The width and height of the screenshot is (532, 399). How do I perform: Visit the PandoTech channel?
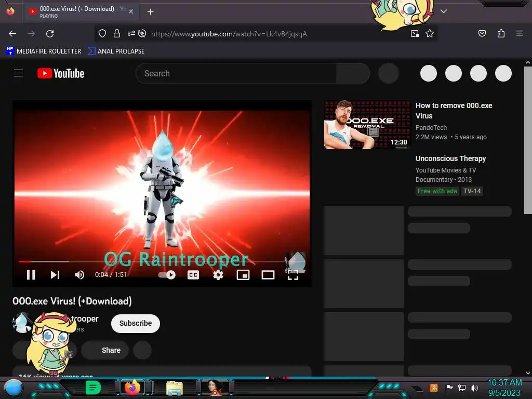tap(431, 128)
